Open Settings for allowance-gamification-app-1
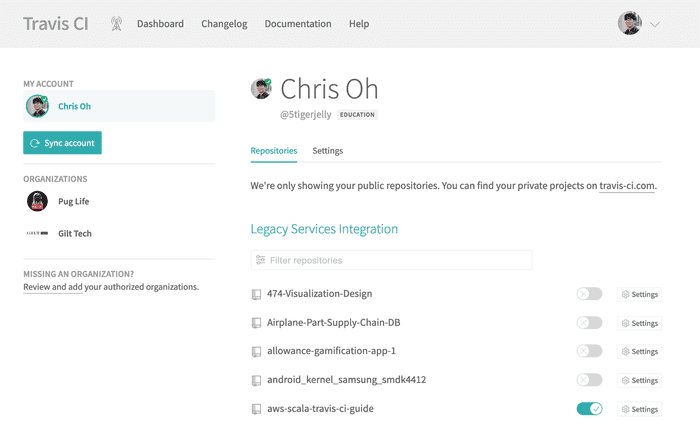Screen dimensions: 700x427 [639, 352]
